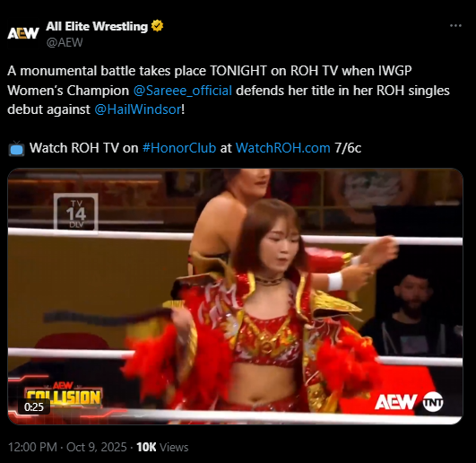The image size is (476, 463).
Task: Click the 12:00 PM timestamp
Action: coord(32,447)
